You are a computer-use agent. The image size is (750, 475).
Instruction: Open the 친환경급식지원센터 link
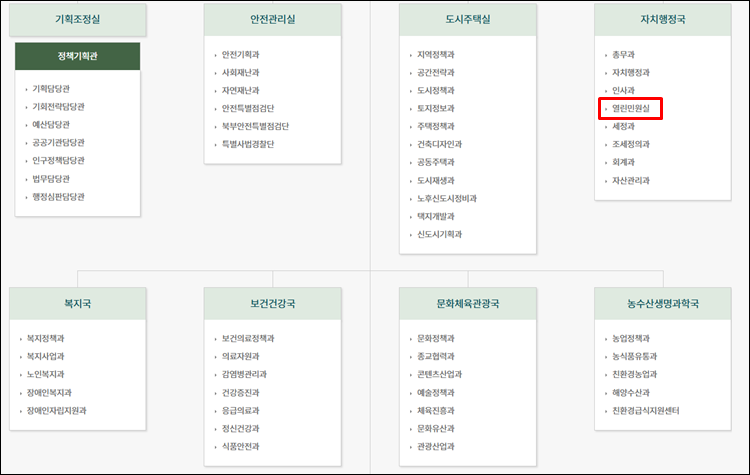tap(646, 410)
